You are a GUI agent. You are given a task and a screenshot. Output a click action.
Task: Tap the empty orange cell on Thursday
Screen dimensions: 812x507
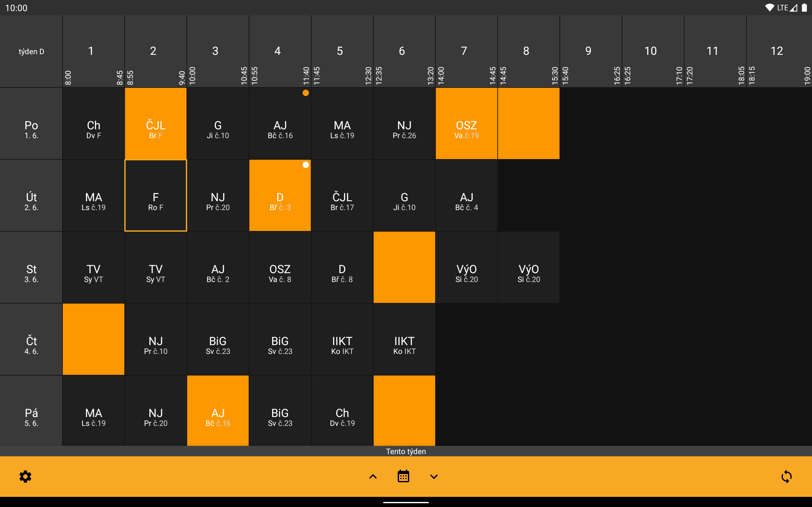tap(93, 339)
